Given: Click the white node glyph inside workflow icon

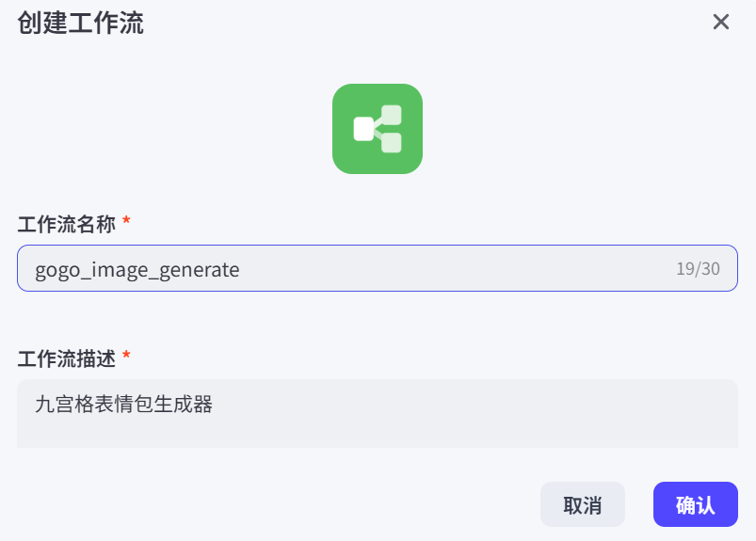Looking at the screenshot, I should click(364, 129).
